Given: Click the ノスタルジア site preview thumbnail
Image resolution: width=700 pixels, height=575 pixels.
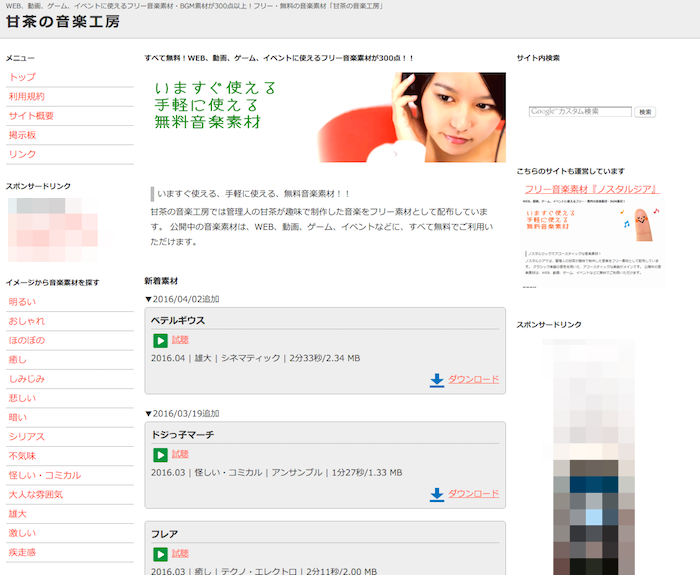Looking at the screenshot, I should [x=592, y=242].
